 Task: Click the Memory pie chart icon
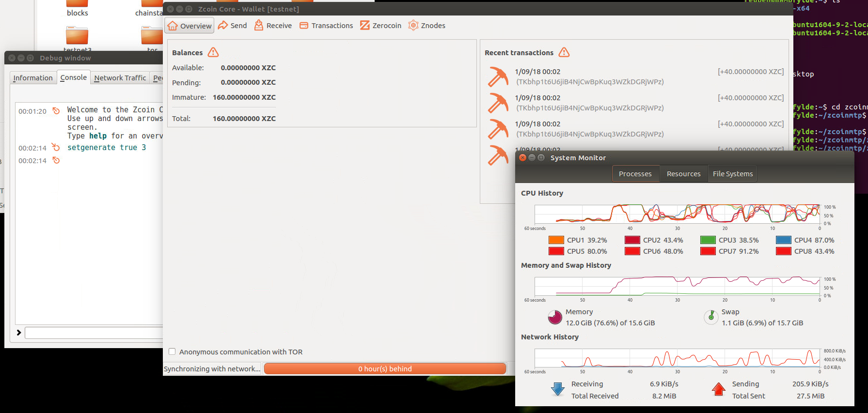point(555,317)
